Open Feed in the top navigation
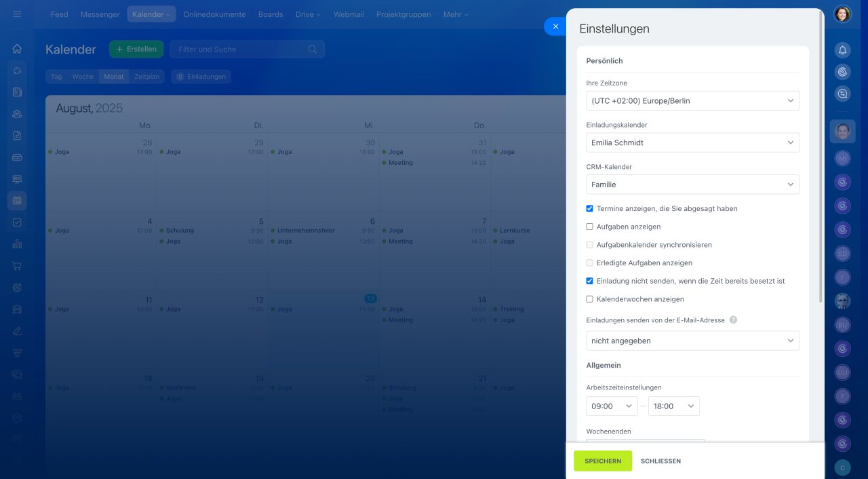868x479 pixels. (59, 14)
